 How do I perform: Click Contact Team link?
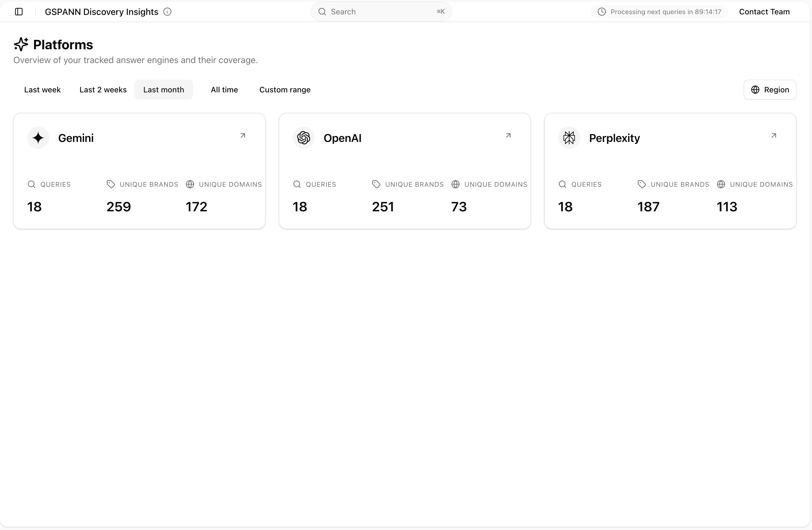pyautogui.click(x=764, y=12)
